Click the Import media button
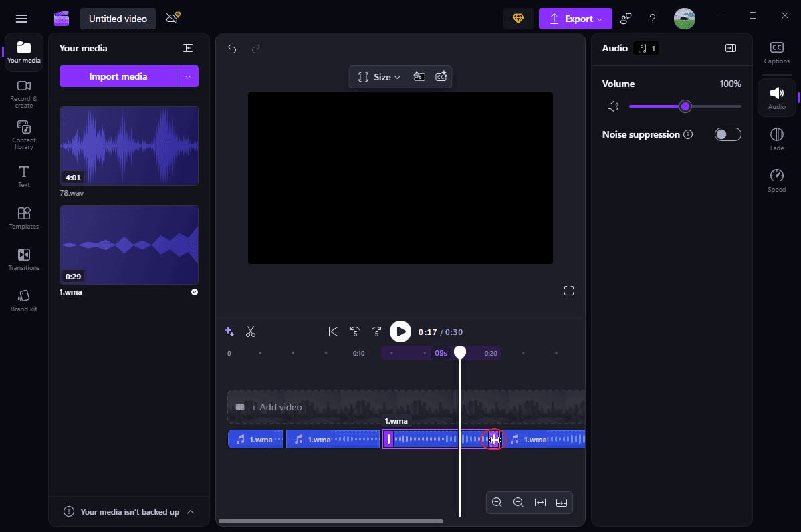The width and height of the screenshot is (801, 532). 118,76
